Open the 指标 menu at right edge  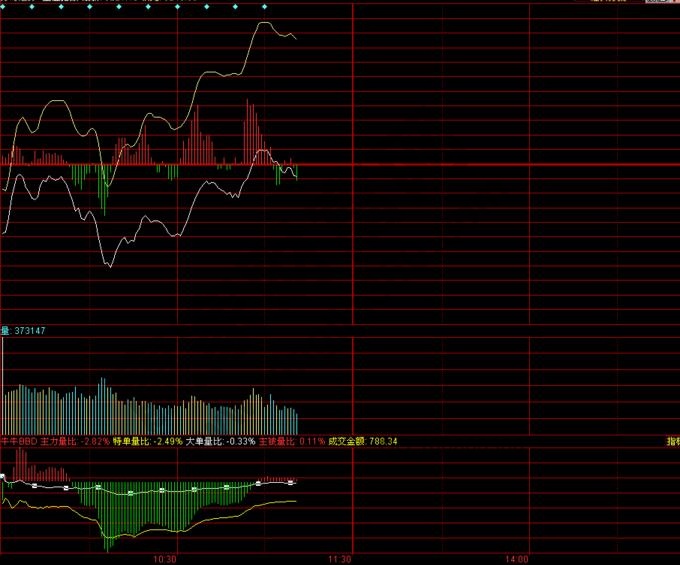[673, 441]
